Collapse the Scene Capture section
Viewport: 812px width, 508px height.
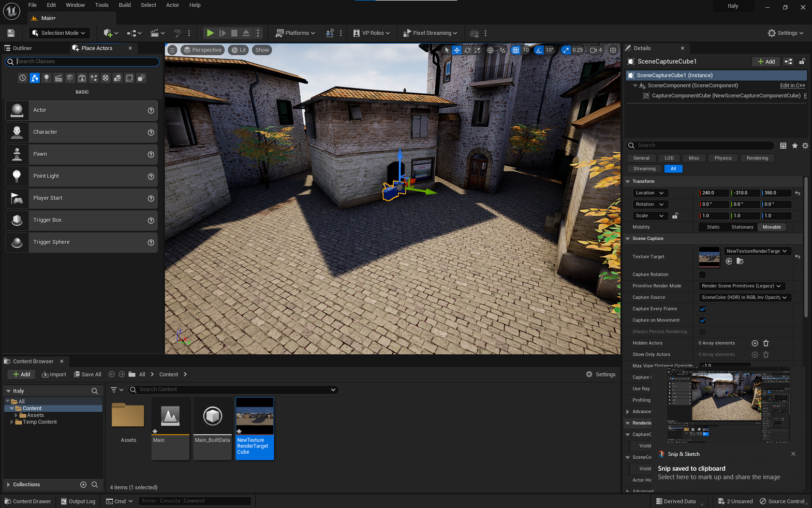pos(628,239)
